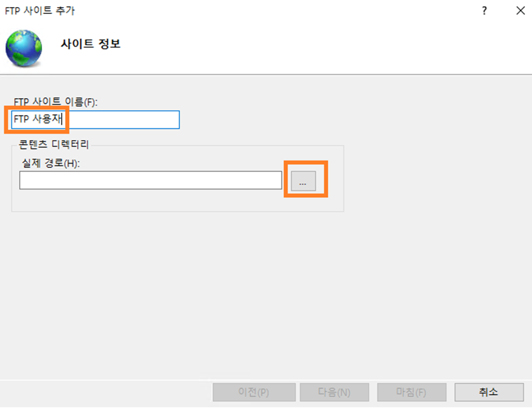Select the FTP 사이트 이름(F) label

point(55,102)
